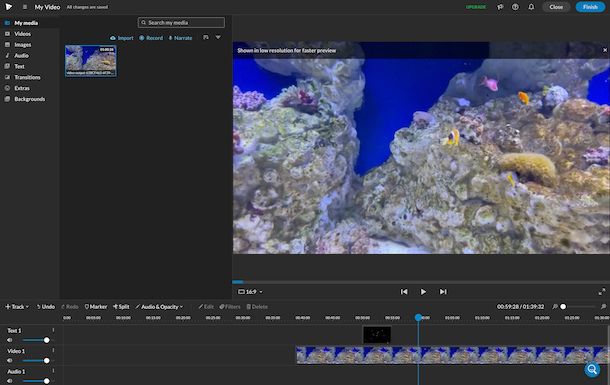
Task: Open the Text 1 track options menu
Action: (53, 331)
